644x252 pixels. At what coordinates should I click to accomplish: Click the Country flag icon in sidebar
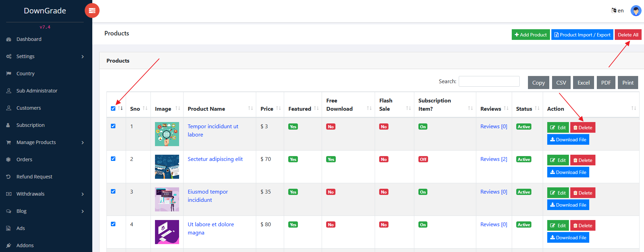tap(9, 74)
